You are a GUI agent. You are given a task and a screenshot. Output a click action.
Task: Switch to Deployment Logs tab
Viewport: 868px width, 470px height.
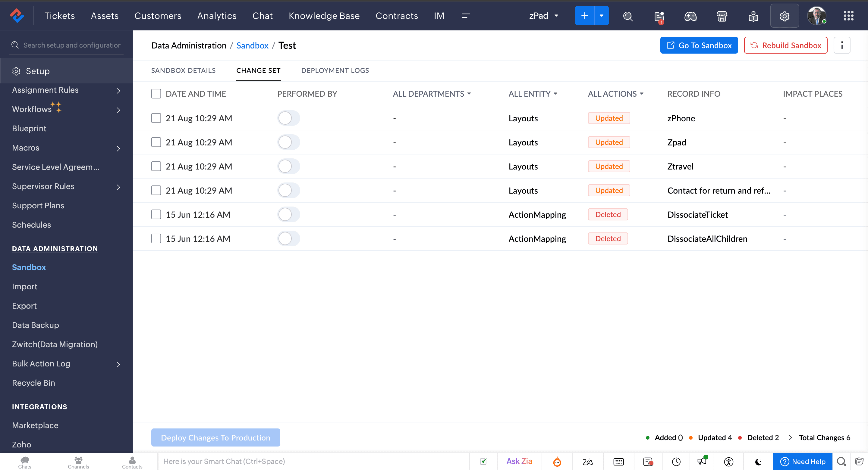pyautogui.click(x=335, y=70)
